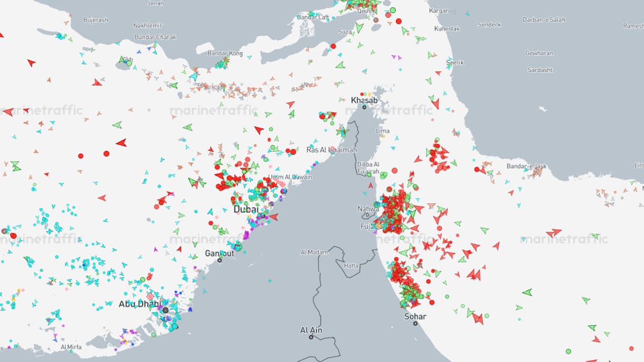Screen dimensions: 644x362
Task: Click the Ganțout port dot marker
Action: point(220,260)
